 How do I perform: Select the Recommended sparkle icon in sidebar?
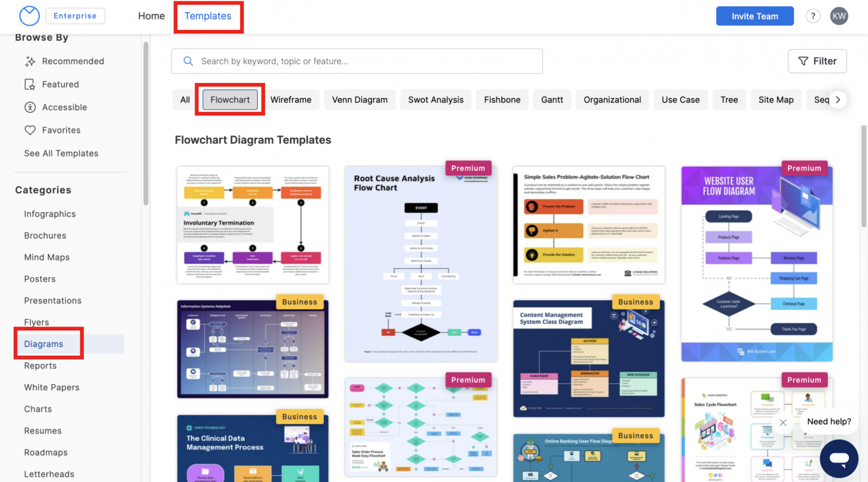(x=31, y=61)
